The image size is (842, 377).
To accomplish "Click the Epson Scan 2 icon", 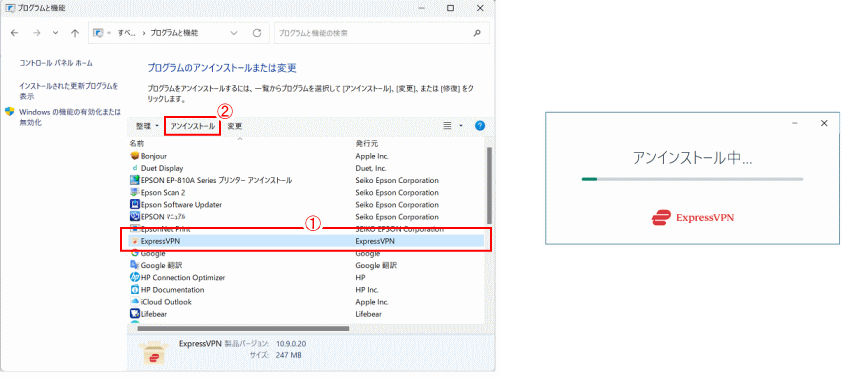I will coord(135,193).
